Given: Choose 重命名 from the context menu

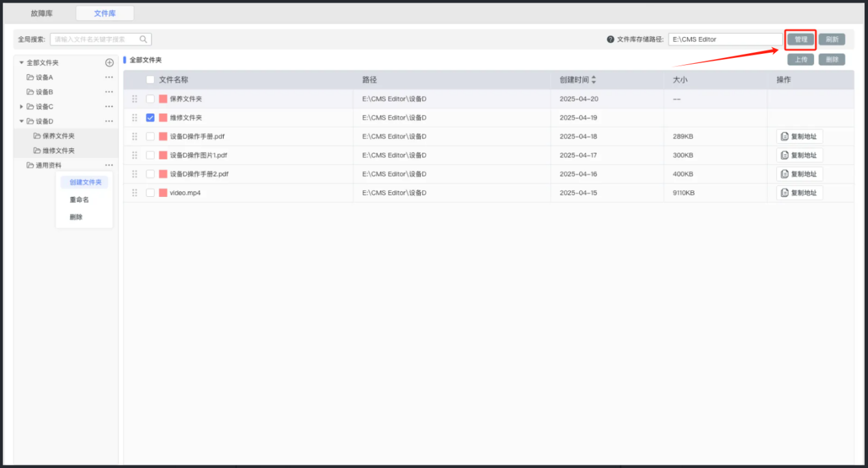Looking at the screenshot, I should pyautogui.click(x=79, y=200).
